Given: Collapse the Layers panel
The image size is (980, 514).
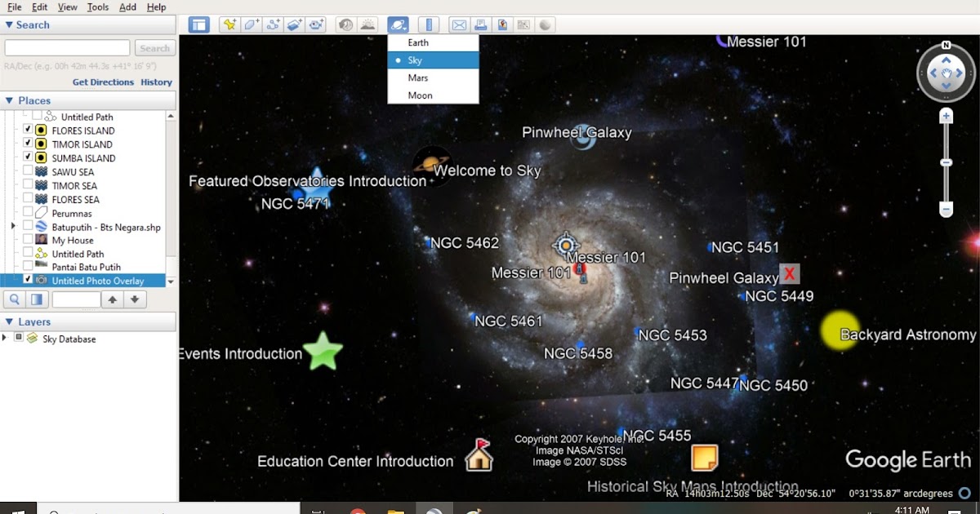Looking at the screenshot, I should [9, 321].
